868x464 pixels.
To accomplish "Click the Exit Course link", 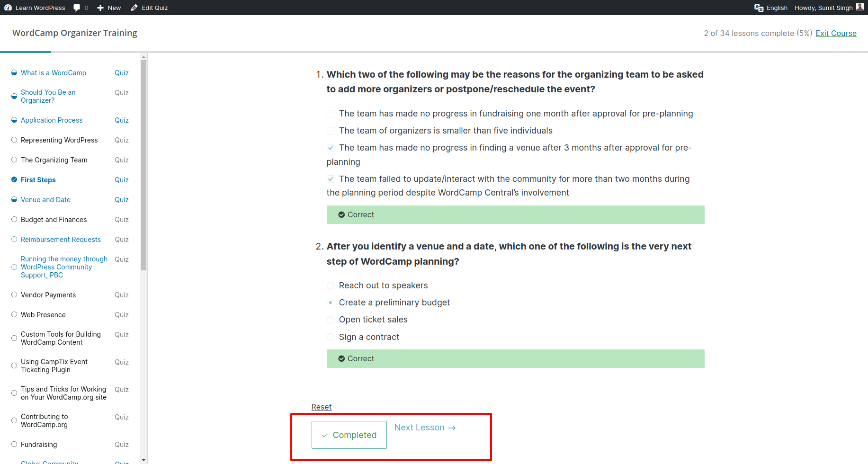I will pyautogui.click(x=836, y=33).
